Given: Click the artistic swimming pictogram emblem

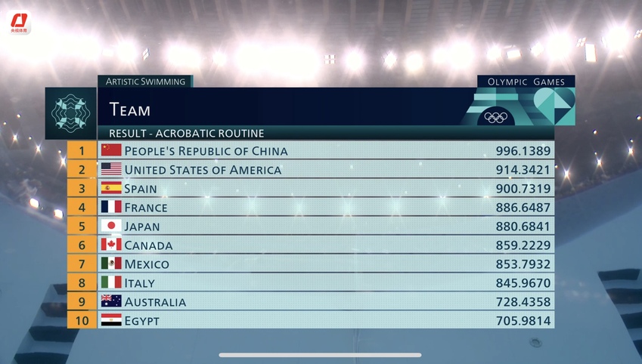Looking at the screenshot, I should pyautogui.click(x=70, y=113).
